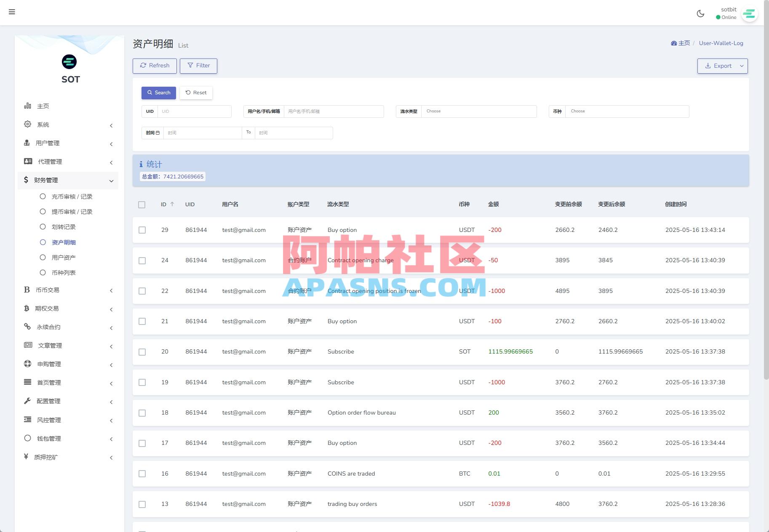Toggle the ID column sort arrow

pos(172,204)
